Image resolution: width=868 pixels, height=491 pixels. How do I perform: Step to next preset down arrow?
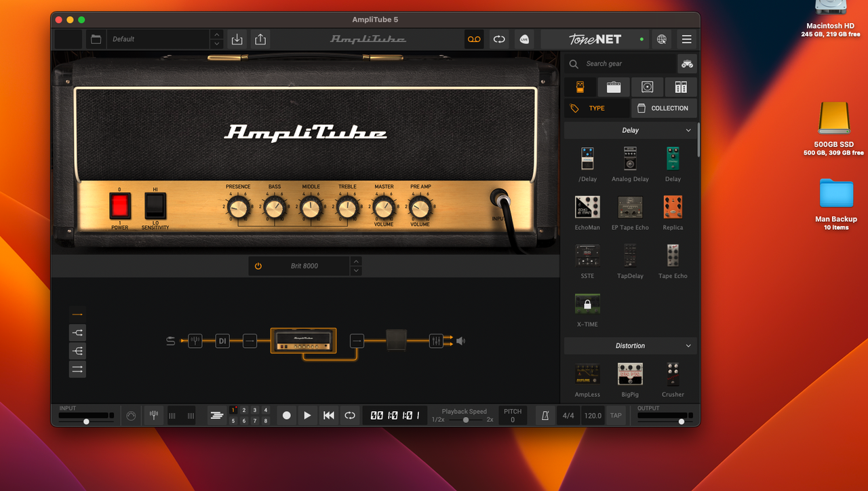click(x=216, y=44)
